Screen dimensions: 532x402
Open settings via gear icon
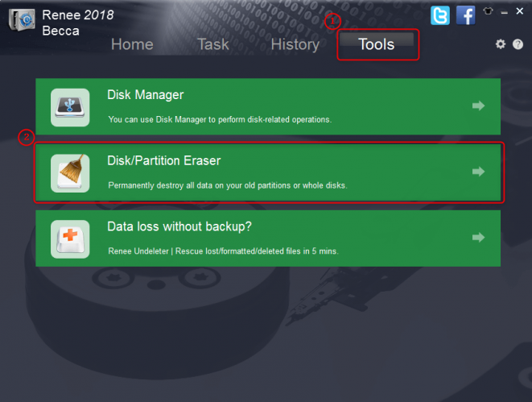[501, 44]
